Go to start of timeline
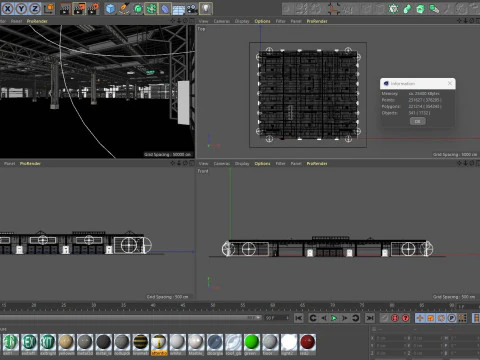480x360 pixels. click(x=299, y=318)
